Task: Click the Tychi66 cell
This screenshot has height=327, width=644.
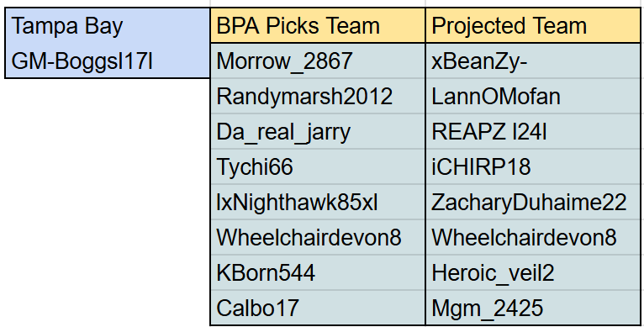Action: 318,166
